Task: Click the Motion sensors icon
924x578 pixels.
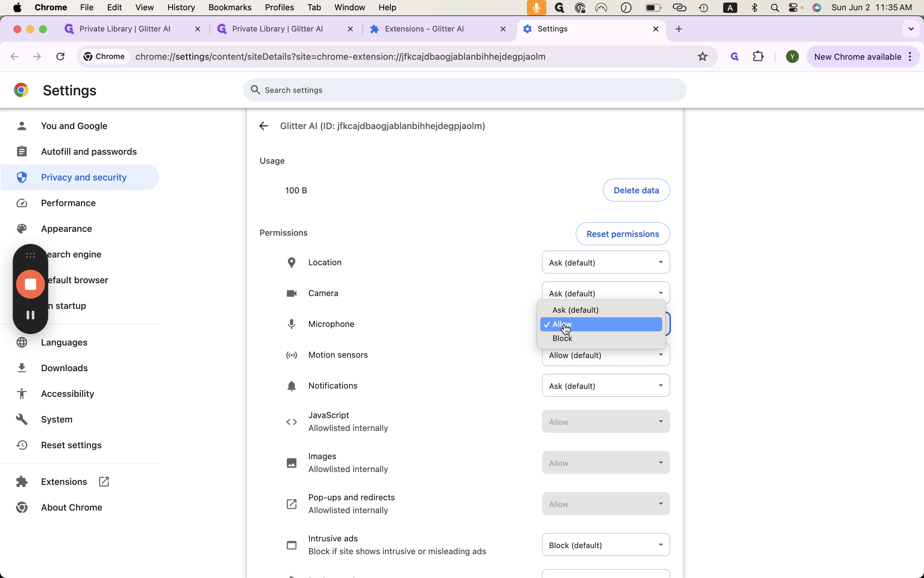Action: tap(291, 355)
